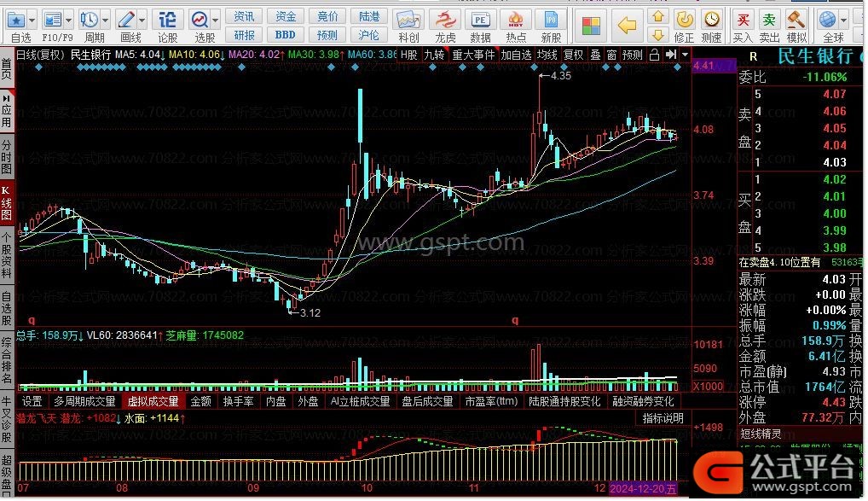Image resolution: width=868 pixels, height=501 pixels.
Task: Toggle the 均线 moving averages display
Action: pos(547,55)
